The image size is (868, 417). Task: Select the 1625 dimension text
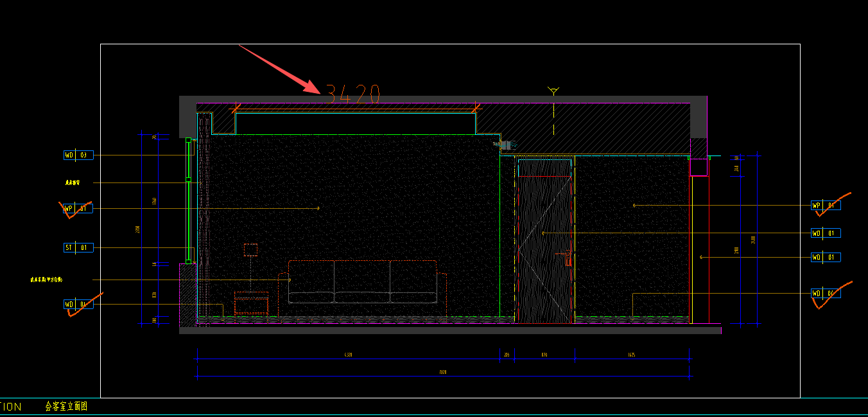tap(632, 354)
